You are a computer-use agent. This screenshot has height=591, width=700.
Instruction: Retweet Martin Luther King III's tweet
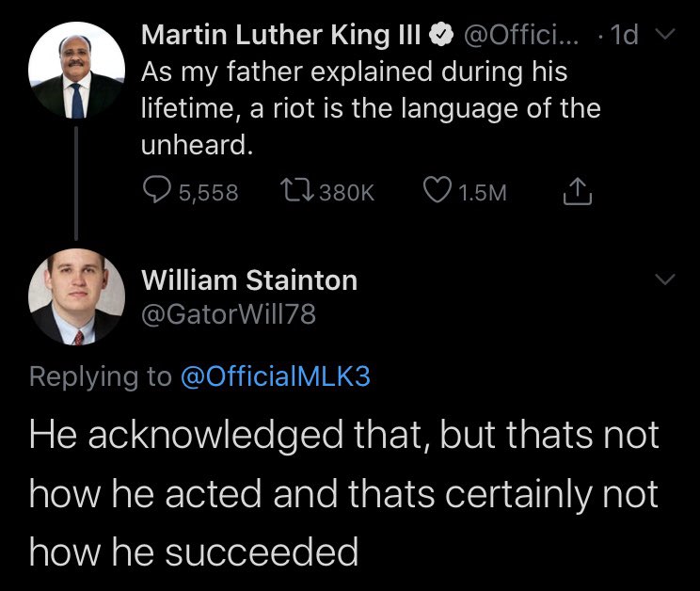(x=297, y=191)
